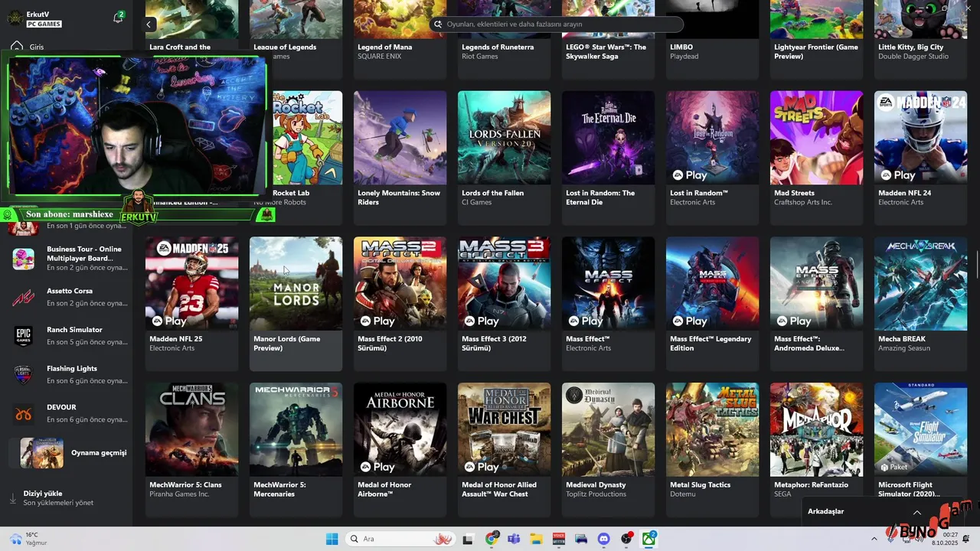This screenshot has height=551, width=980.
Task: Open Metaphor: ReFantazio cover
Action: pyautogui.click(x=816, y=429)
